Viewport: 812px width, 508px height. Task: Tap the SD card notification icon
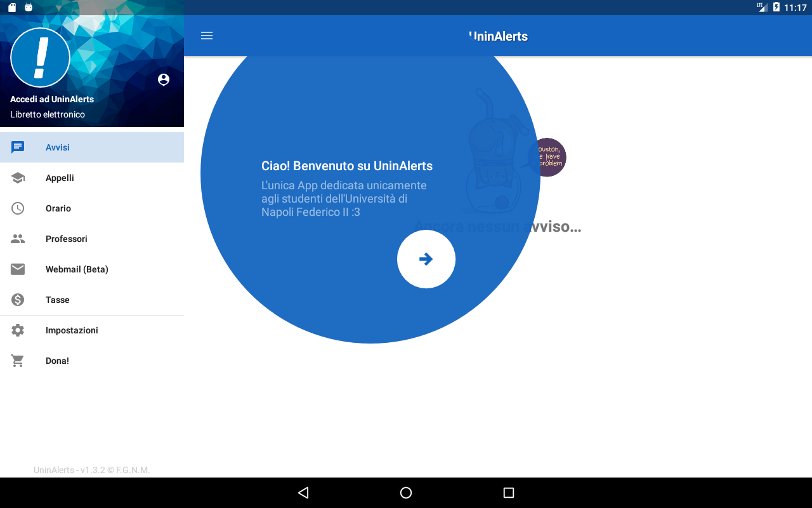tap(12, 8)
